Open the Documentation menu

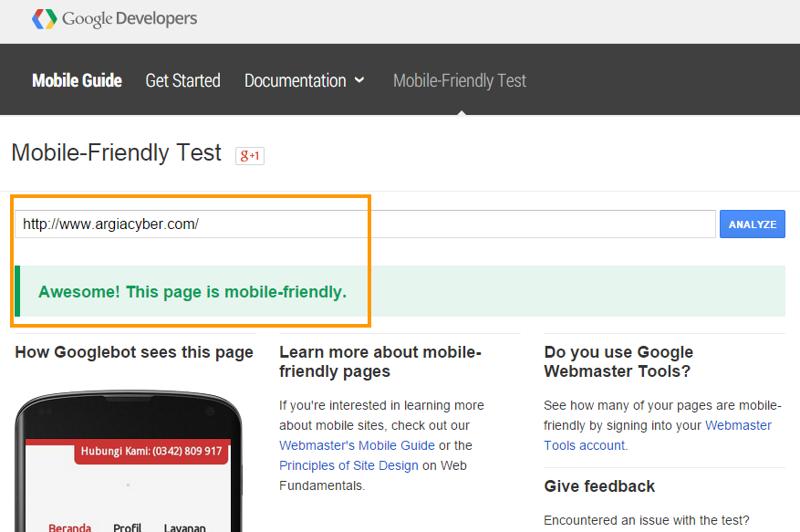coord(295,80)
